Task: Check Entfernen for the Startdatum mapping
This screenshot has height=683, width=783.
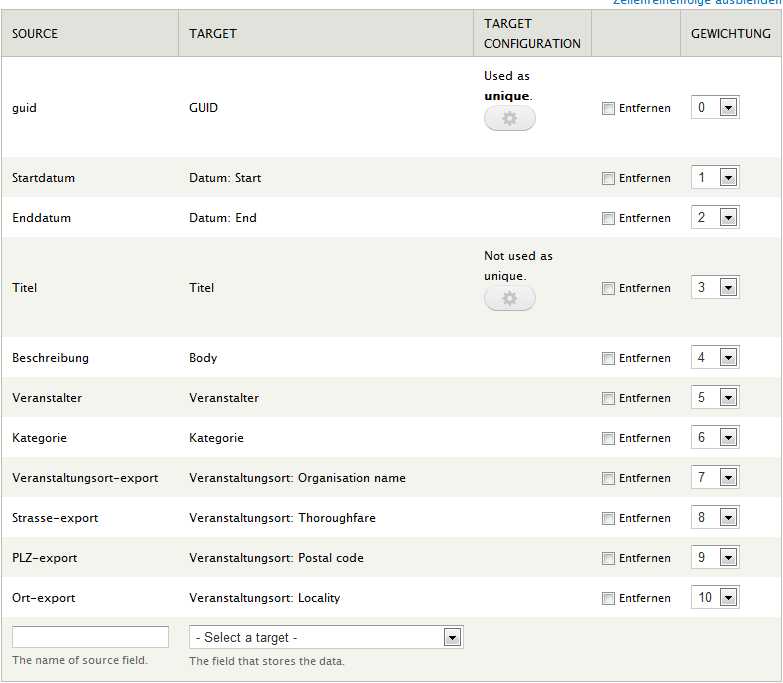Action: pyautogui.click(x=608, y=179)
